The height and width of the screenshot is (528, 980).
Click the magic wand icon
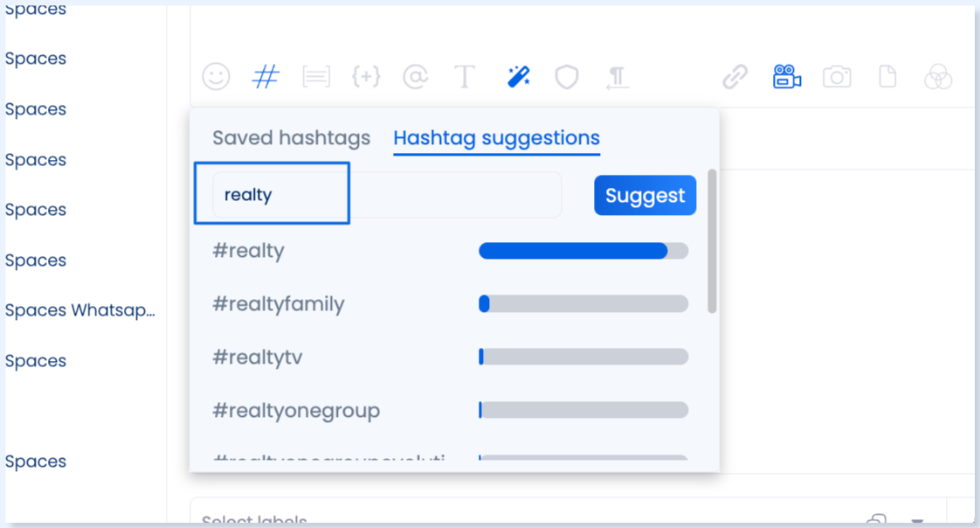point(518,77)
